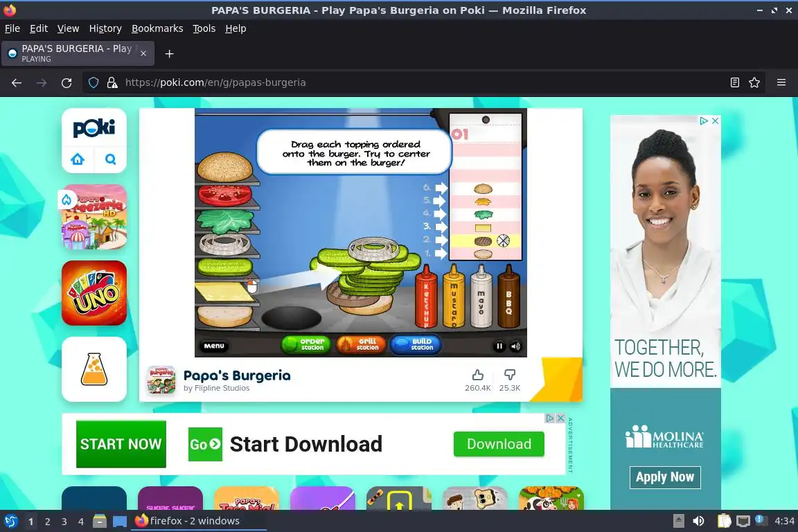This screenshot has width=798, height=532.
Task: Dislike the game with thumbs down
Action: tap(509, 375)
